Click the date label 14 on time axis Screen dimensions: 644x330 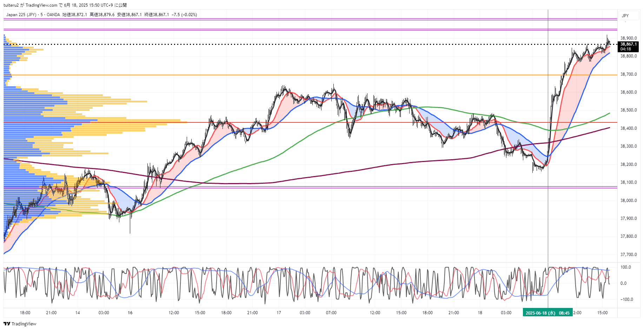pyautogui.click(x=78, y=313)
